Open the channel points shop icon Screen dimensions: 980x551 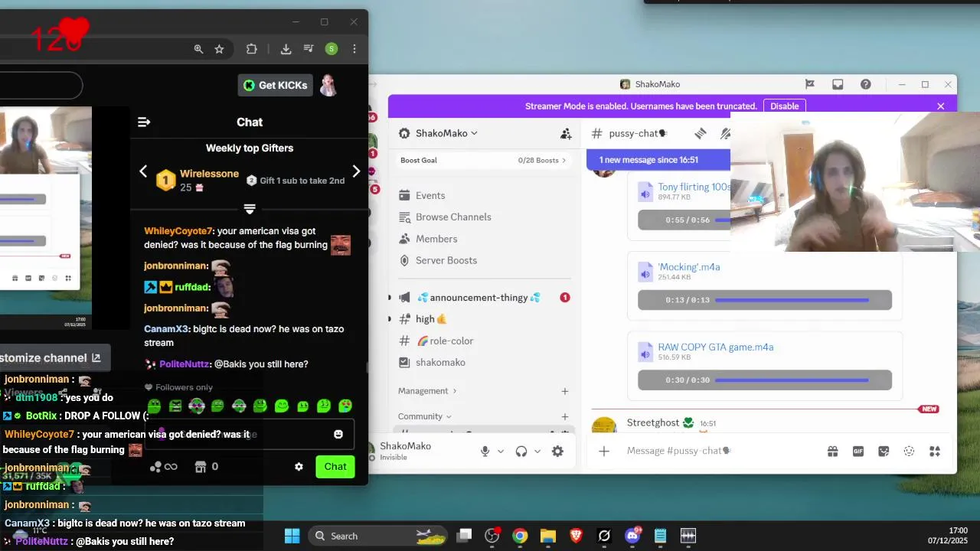pos(201,467)
